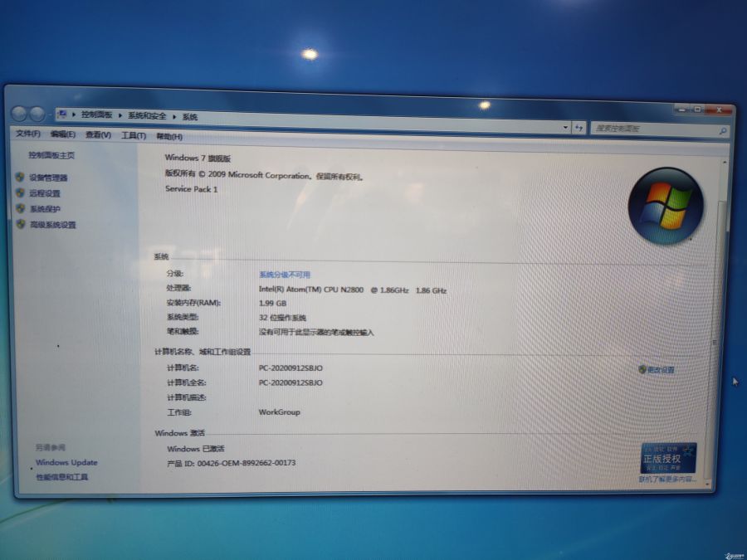Click the "WorkGroup" workgroup value
Image resolution: width=747 pixels, height=560 pixels.
pos(279,412)
